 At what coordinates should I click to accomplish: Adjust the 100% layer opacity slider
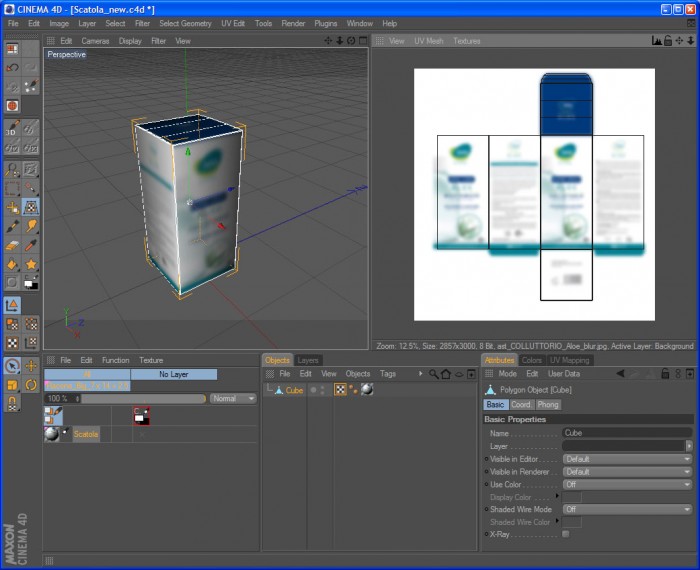[x=143, y=398]
